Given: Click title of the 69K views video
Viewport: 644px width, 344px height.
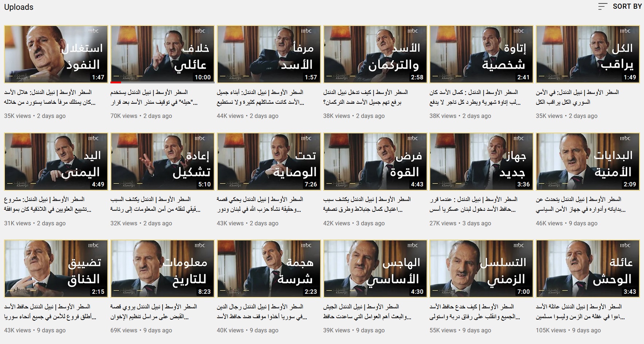Looking at the screenshot, I should 154,312.
